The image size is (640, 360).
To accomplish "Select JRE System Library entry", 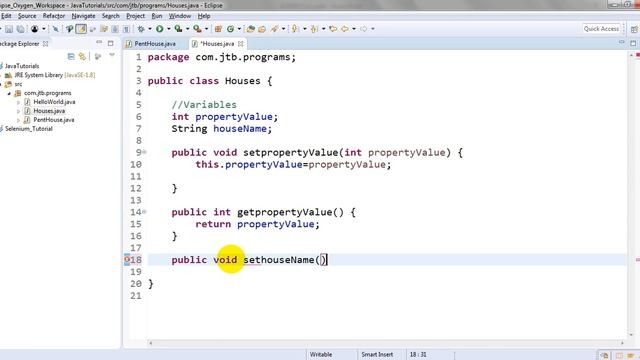I will point(55,75).
